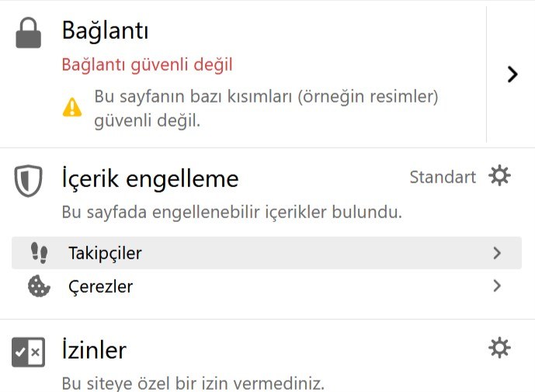This screenshot has height=392, width=535.
Task: Click the İçerik engelleme heading
Action: [x=150, y=179]
